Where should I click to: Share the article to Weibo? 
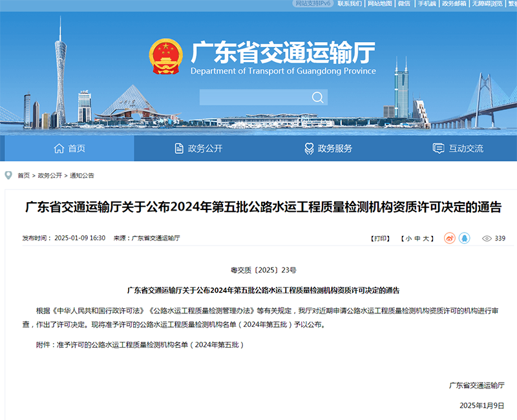(x=449, y=238)
